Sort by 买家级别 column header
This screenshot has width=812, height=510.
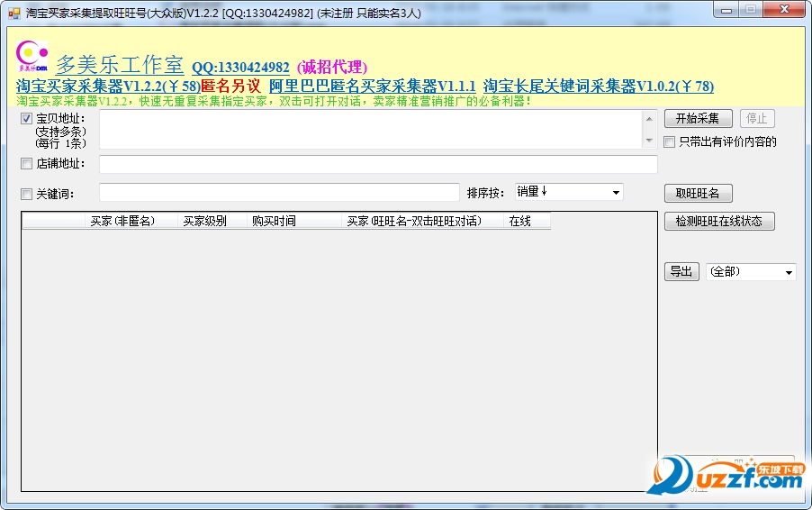[212, 221]
